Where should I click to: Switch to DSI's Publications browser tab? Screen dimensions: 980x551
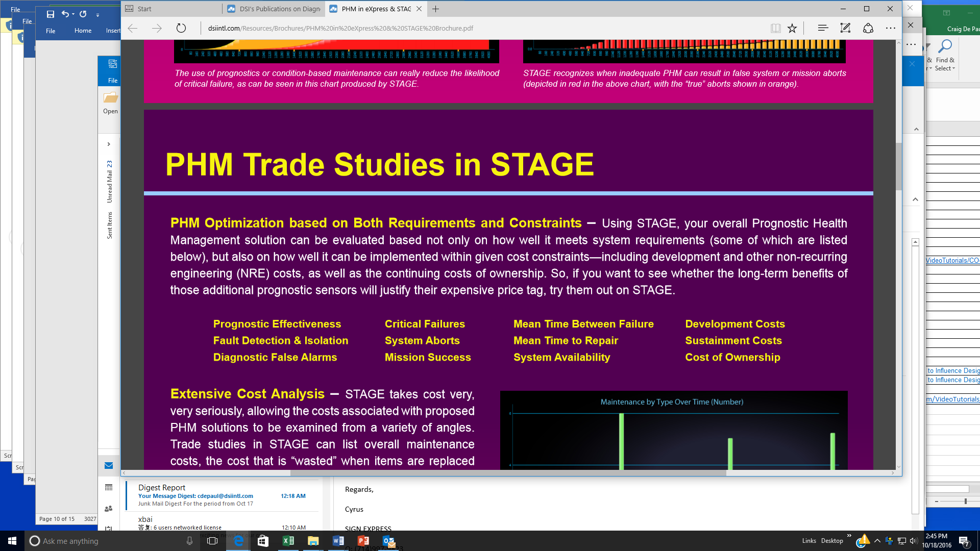[x=279, y=9]
